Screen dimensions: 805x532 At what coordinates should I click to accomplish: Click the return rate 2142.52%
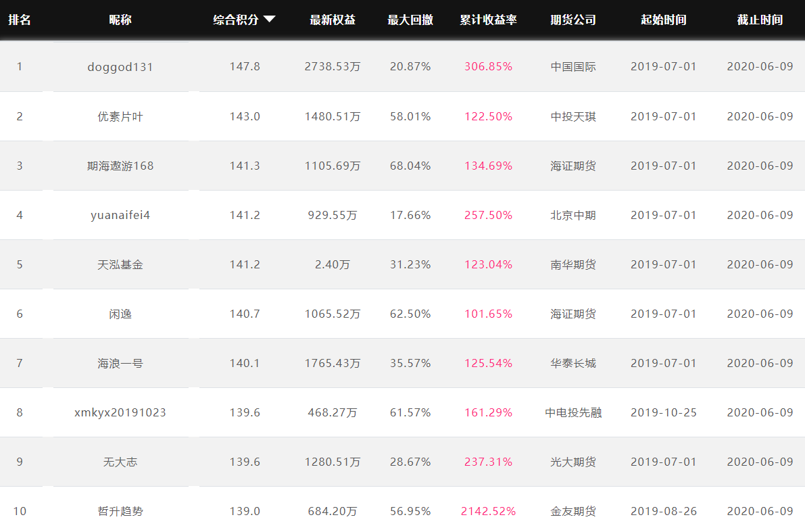pos(488,511)
